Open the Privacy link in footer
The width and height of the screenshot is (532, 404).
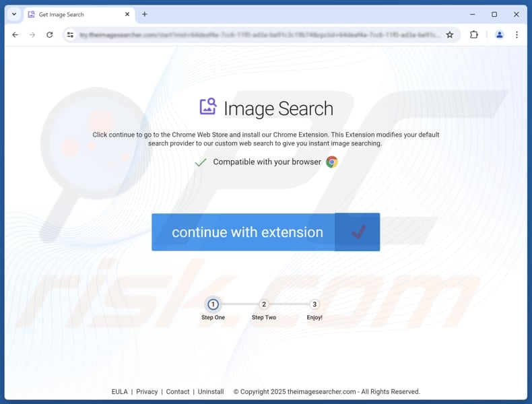click(x=147, y=392)
